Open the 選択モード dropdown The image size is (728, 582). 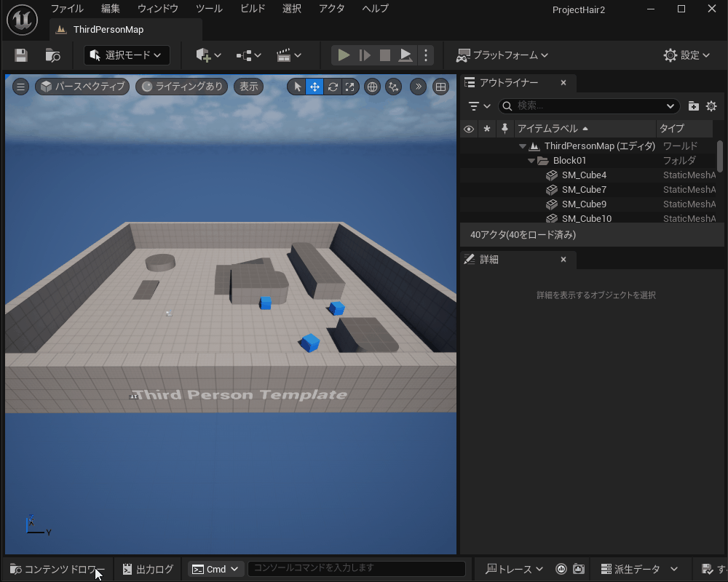coord(127,55)
